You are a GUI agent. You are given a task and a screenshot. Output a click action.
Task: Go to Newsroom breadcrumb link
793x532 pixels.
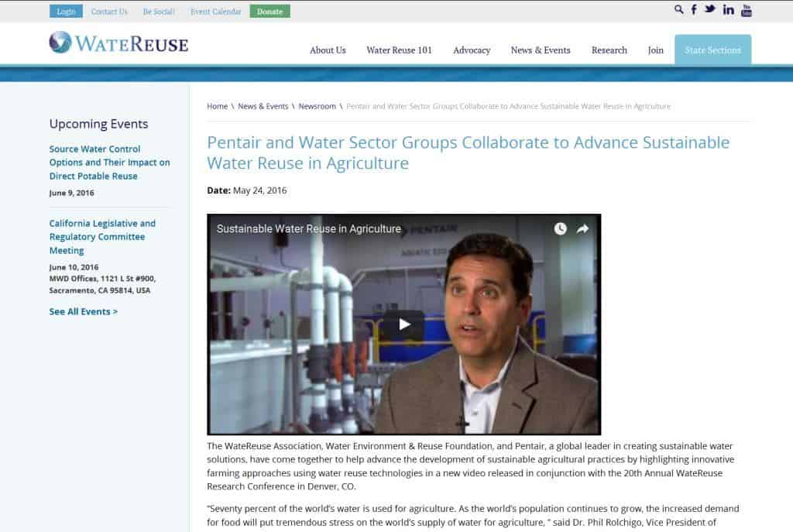tap(317, 106)
